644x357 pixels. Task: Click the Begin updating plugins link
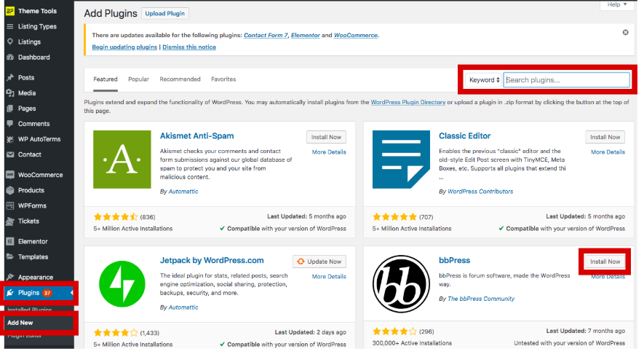(124, 47)
